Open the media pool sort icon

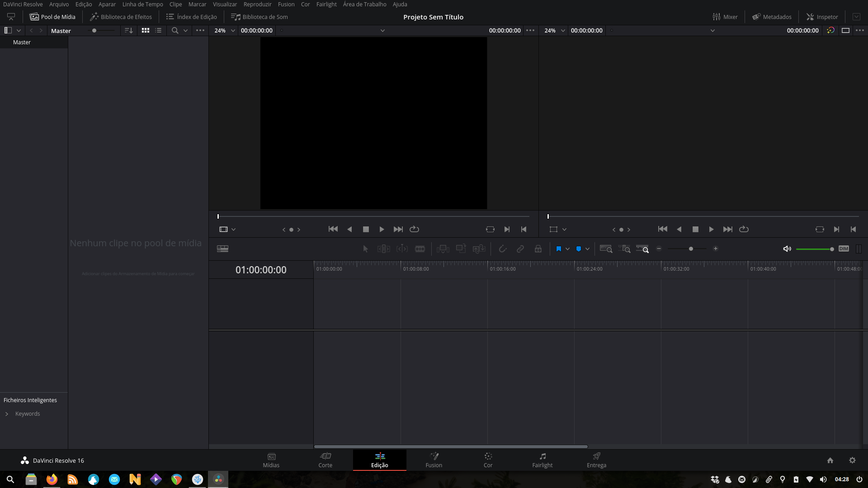(129, 30)
